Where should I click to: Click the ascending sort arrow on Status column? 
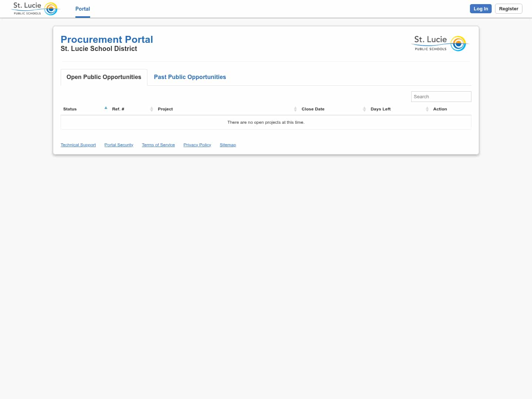(106, 108)
